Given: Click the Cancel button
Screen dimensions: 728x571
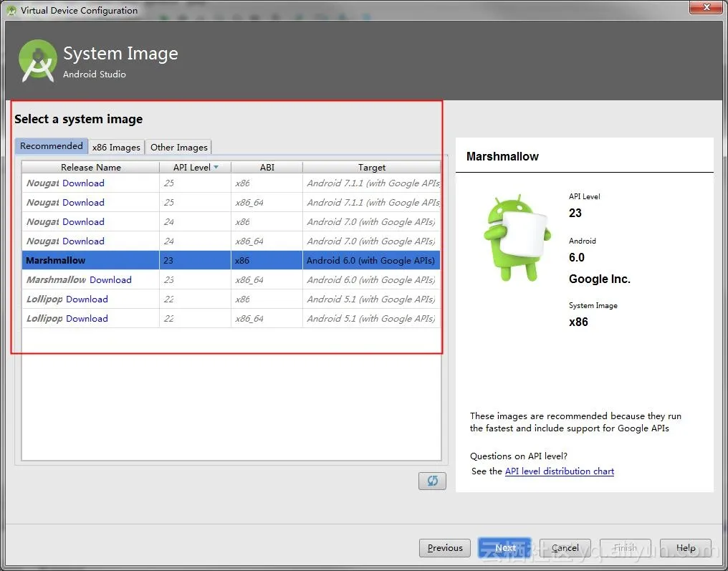Looking at the screenshot, I should pos(565,548).
